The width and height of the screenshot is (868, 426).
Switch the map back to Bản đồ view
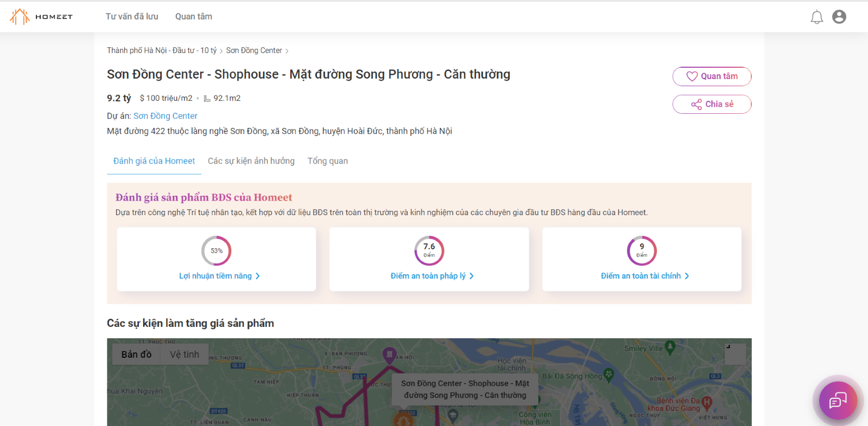[x=136, y=354]
